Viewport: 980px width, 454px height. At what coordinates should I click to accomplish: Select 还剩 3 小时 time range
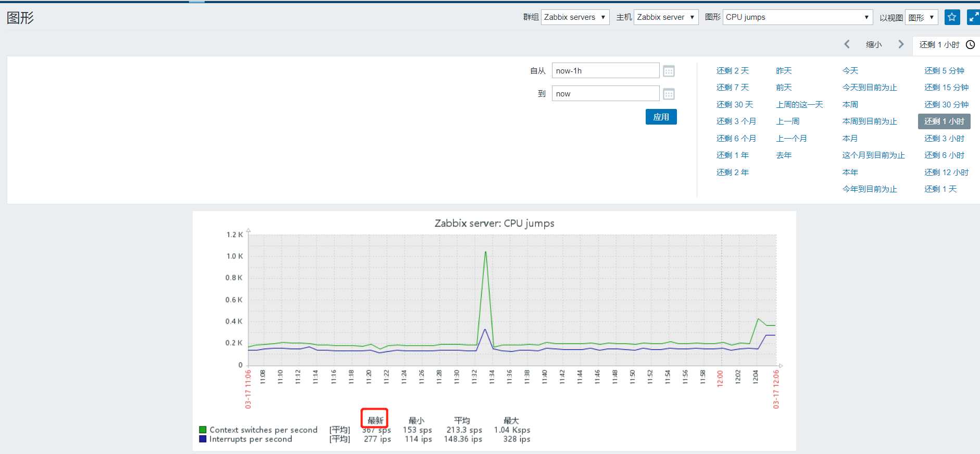[945, 139]
